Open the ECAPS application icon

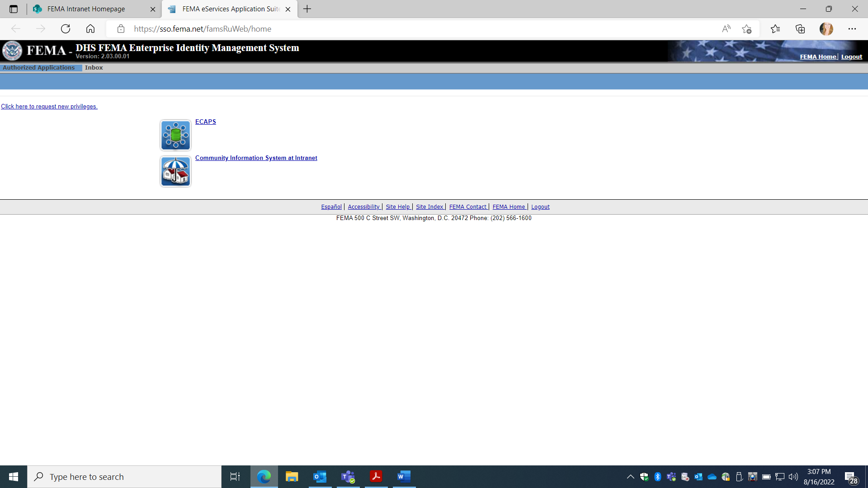click(x=175, y=135)
